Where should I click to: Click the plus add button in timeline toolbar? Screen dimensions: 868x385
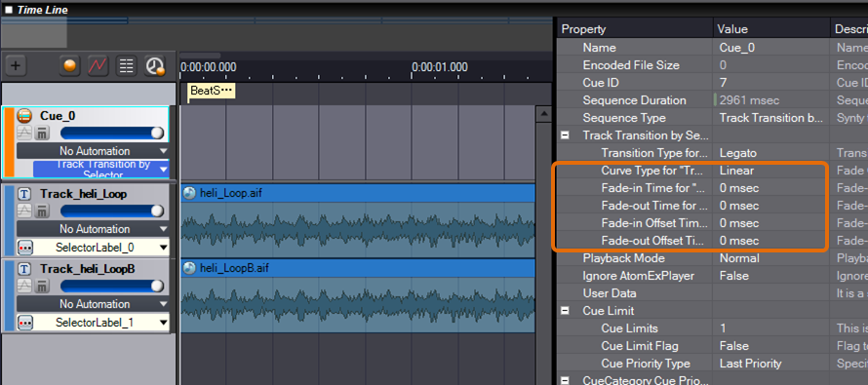(16, 66)
